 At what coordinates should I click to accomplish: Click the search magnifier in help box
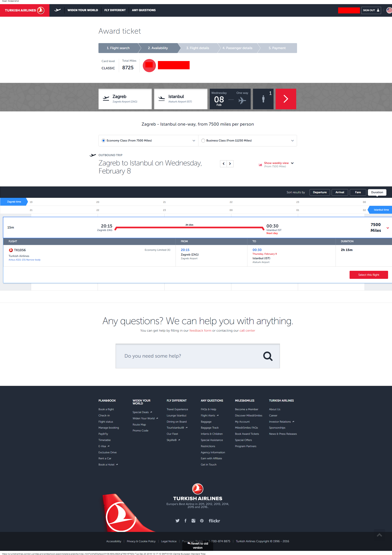pos(268,356)
